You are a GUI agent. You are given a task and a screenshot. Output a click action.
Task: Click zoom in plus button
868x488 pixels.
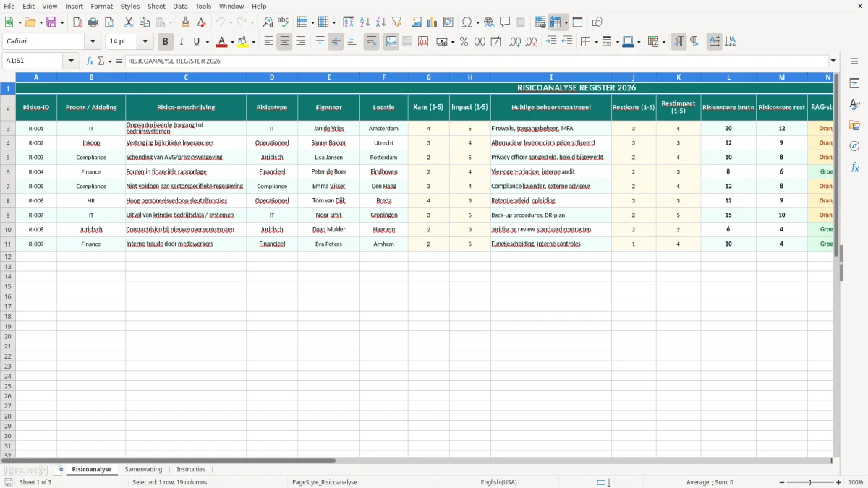[x=839, y=482]
